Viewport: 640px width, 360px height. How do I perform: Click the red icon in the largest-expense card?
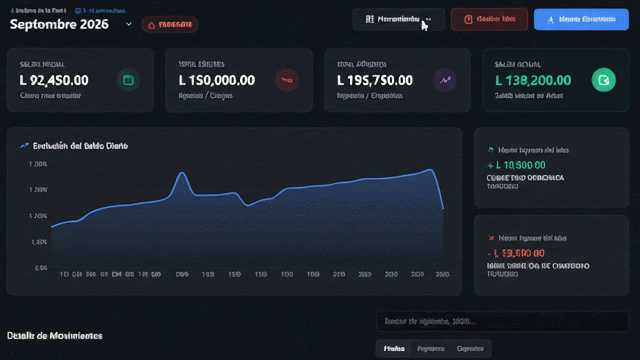[491, 238]
